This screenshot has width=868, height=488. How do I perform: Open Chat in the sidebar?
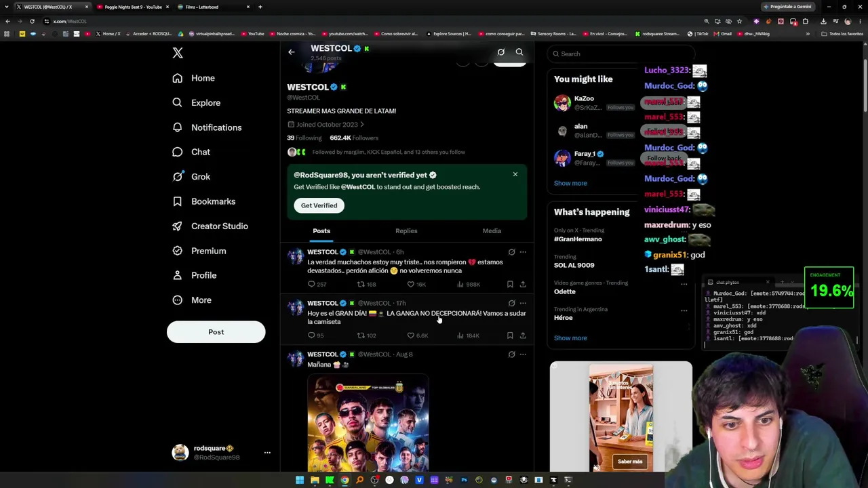click(191, 152)
